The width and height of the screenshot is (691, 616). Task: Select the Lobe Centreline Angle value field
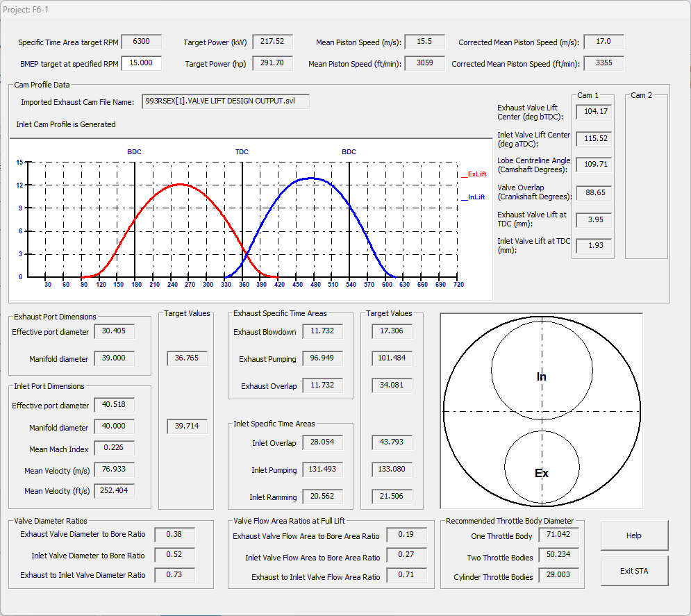(x=594, y=165)
